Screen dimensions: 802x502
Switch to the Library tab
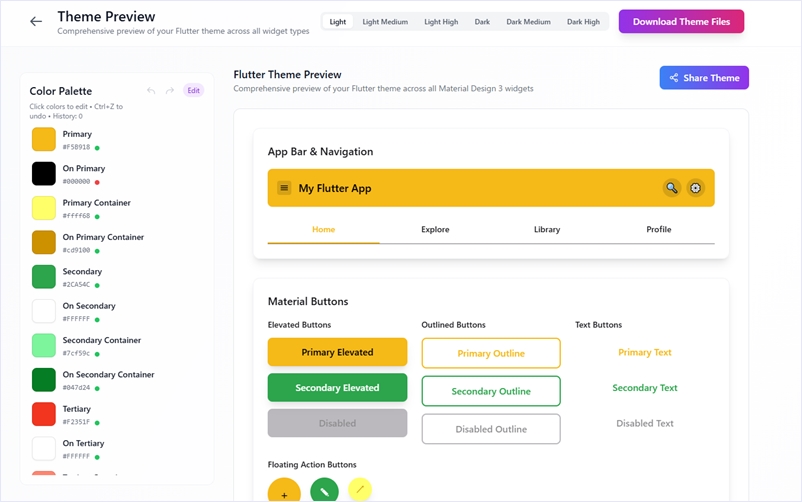tap(547, 230)
